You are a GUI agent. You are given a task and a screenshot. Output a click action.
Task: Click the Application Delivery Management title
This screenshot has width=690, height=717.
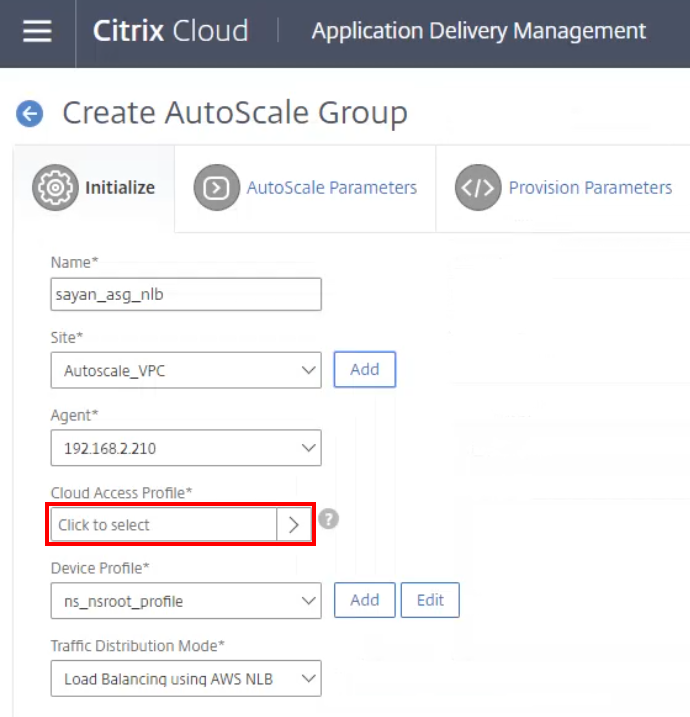click(x=479, y=31)
